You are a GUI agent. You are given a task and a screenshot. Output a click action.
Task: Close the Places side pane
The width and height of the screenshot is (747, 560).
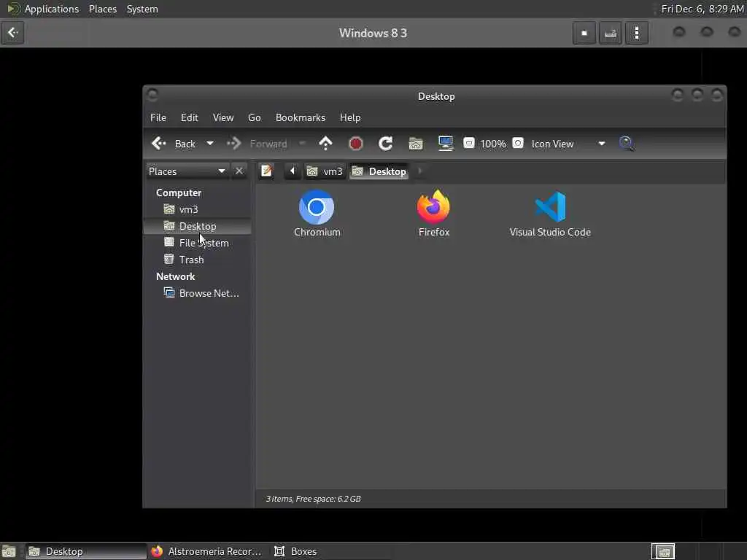coord(239,171)
